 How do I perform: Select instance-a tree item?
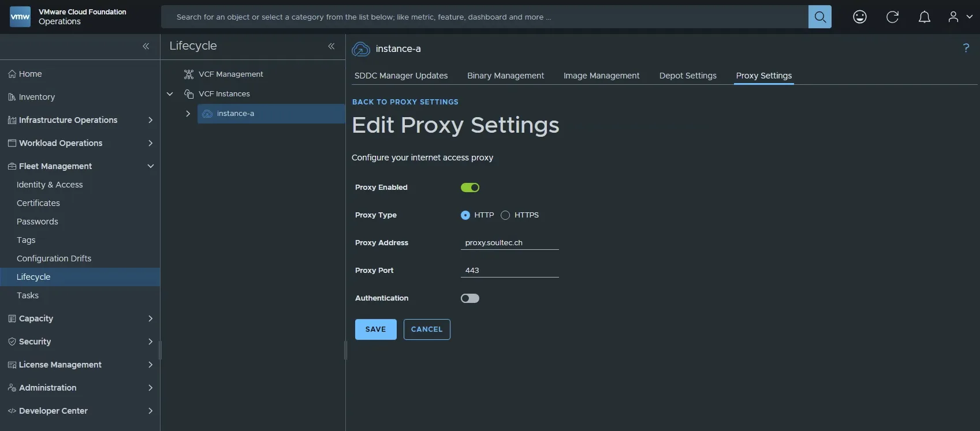271,114
